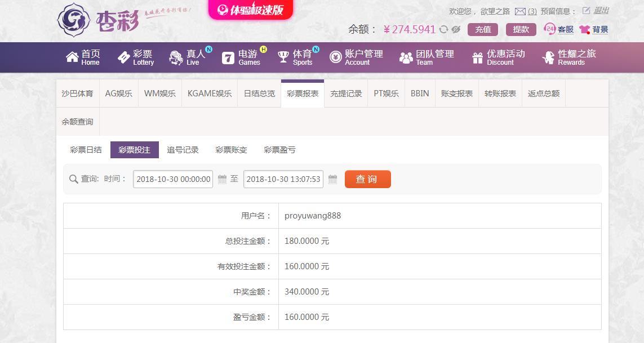Switch to 转账报表 tab
Viewport: 644px width, 343px height.
pos(500,93)
